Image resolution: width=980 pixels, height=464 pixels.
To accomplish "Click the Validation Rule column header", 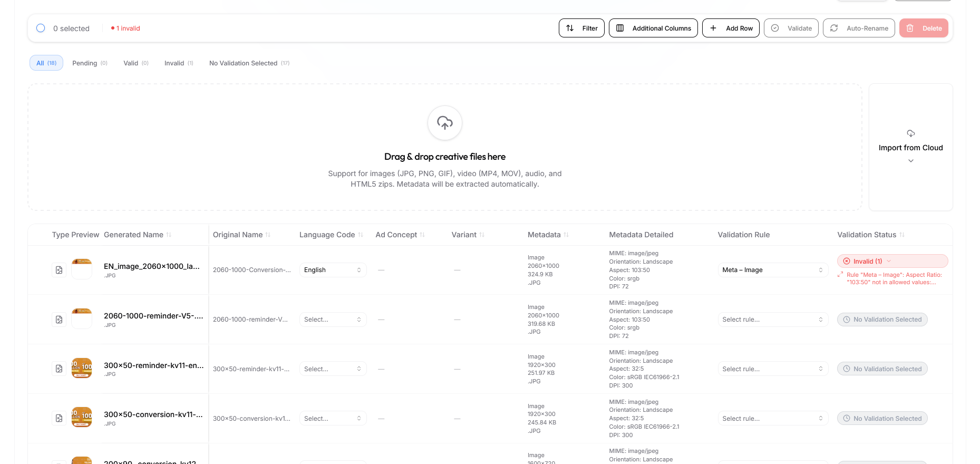I will point(744,235).
